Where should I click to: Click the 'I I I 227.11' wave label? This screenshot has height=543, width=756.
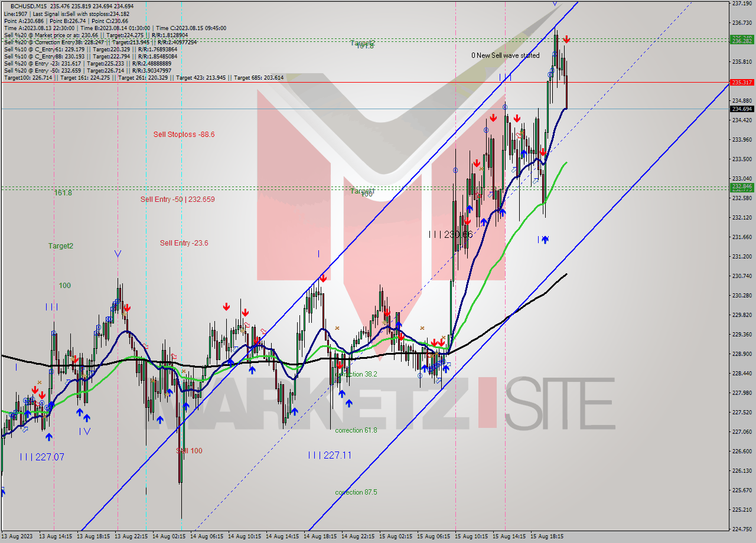(330, 455)
